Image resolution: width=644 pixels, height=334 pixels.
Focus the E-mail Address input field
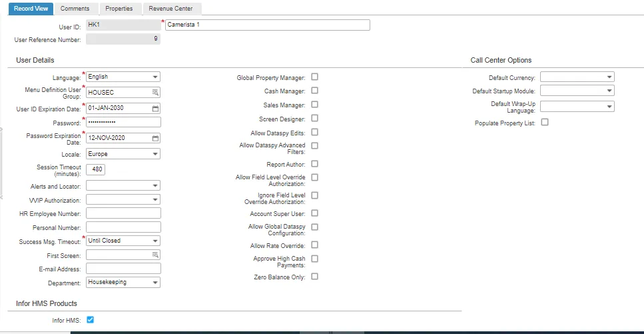coord(123,269)
